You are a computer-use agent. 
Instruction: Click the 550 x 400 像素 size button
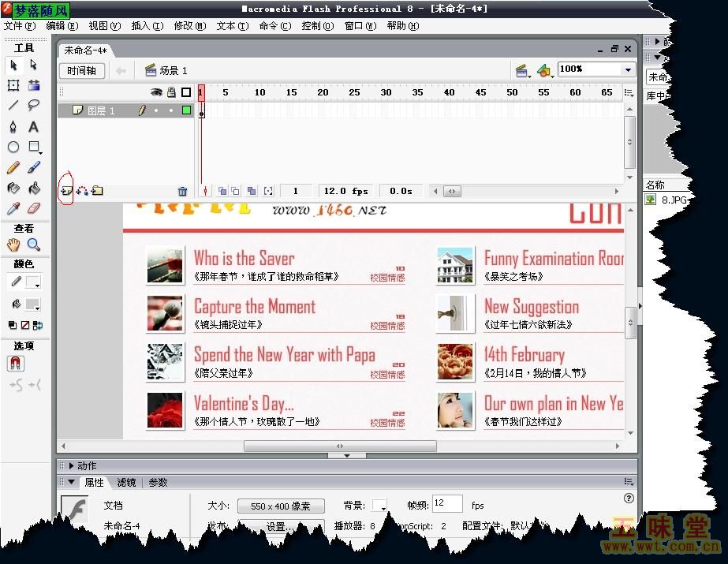280,506
